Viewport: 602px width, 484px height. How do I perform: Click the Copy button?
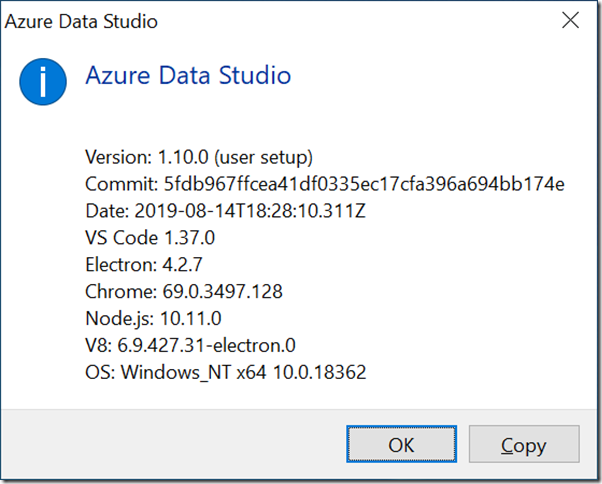point(524,444)
